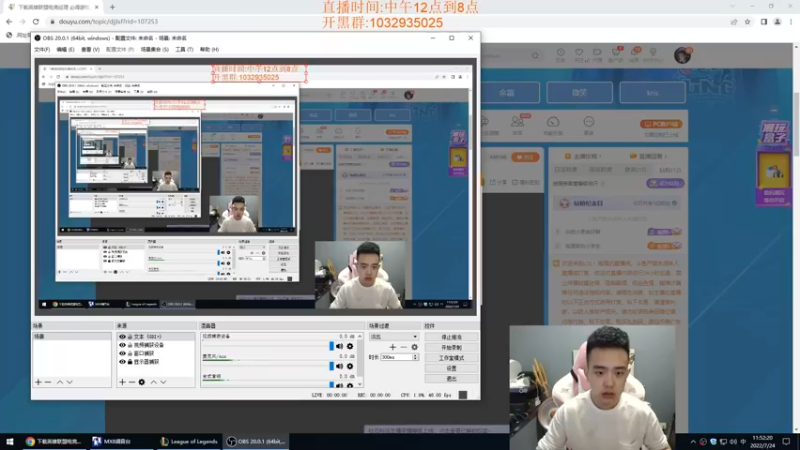Screen dimensions: 800x450
Task: Adjust transition duration spinner arrows
Action: (415, 357)
